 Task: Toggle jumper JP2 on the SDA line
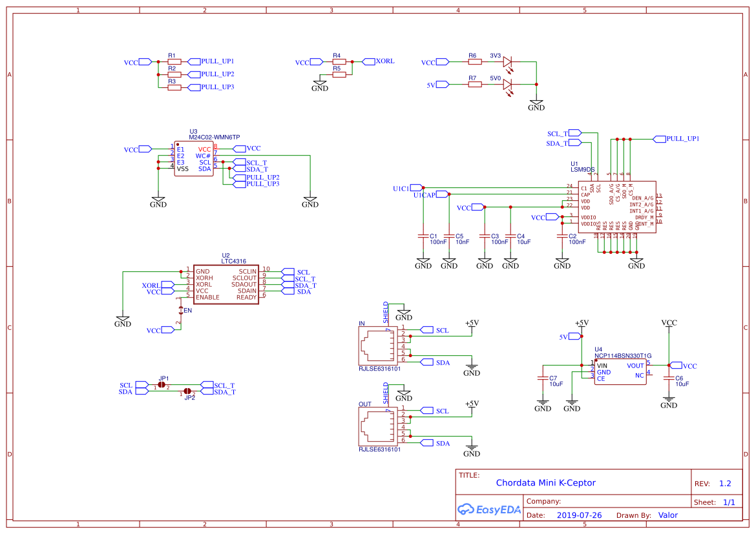pyautogui.click(x=187, y=392)
